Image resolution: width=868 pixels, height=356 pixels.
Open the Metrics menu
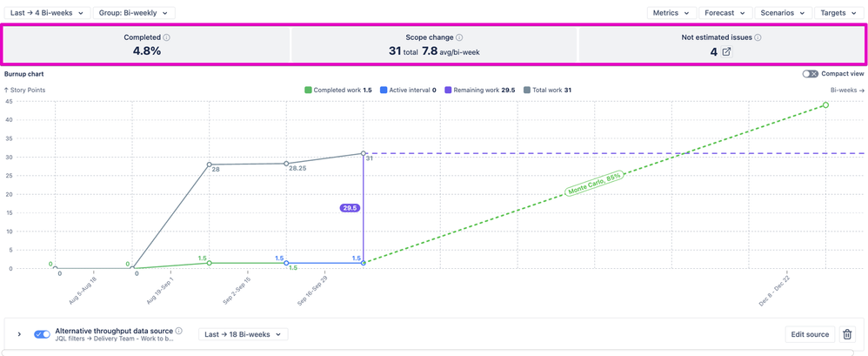(671, 13)
